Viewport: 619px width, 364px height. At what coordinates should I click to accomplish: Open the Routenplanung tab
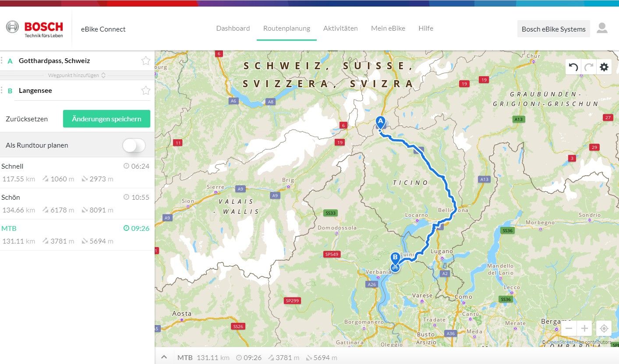(287, 28)
